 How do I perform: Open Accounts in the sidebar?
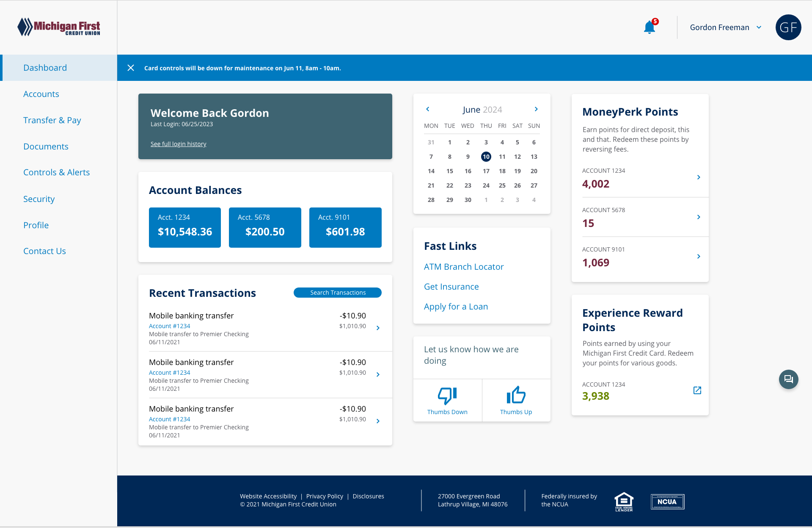coord(41,94)
